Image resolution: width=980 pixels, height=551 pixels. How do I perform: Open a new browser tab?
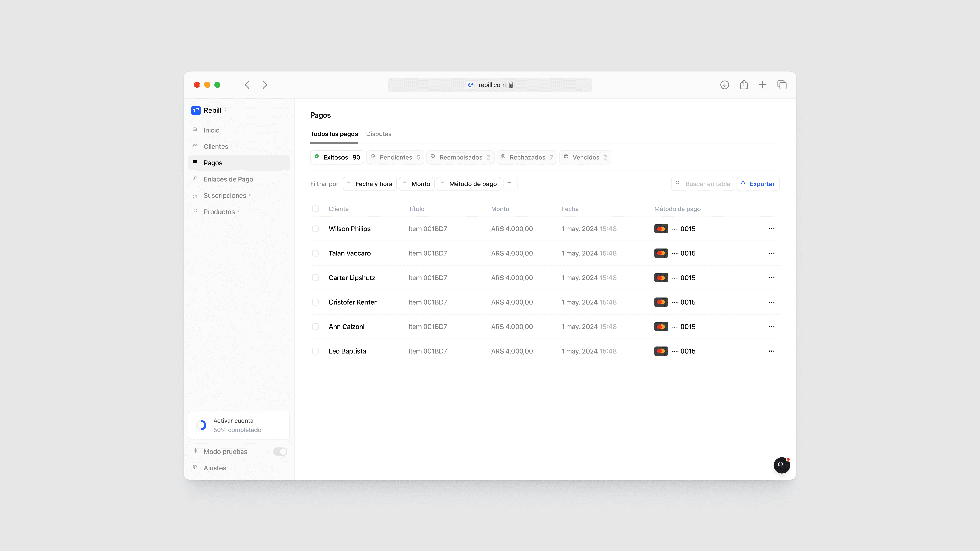click(x=762, y=85)
